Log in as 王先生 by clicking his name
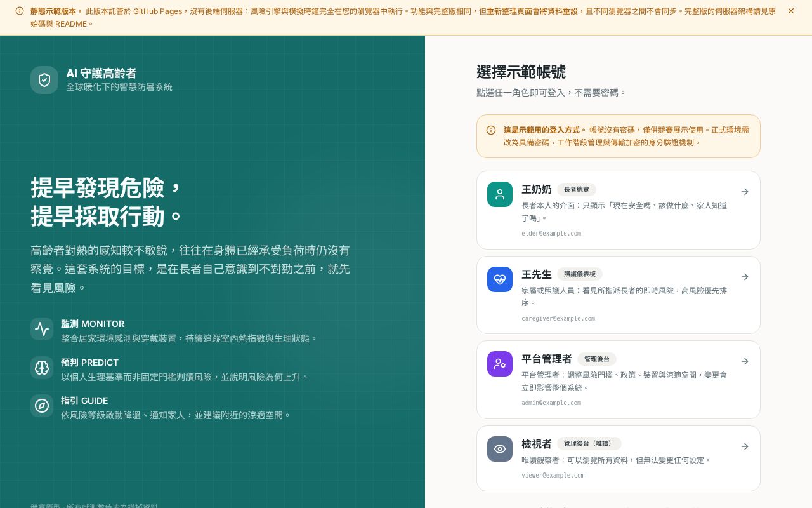The image size is (812, 508). coord(537,274)
